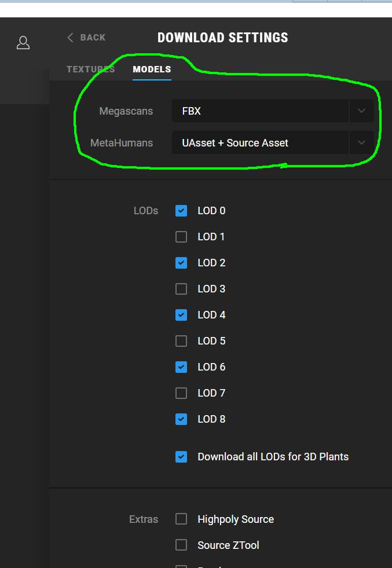Uncheck the LOD 2 checkbox
392x568 pixels.
pyautogui.click(x=181, y=263)
